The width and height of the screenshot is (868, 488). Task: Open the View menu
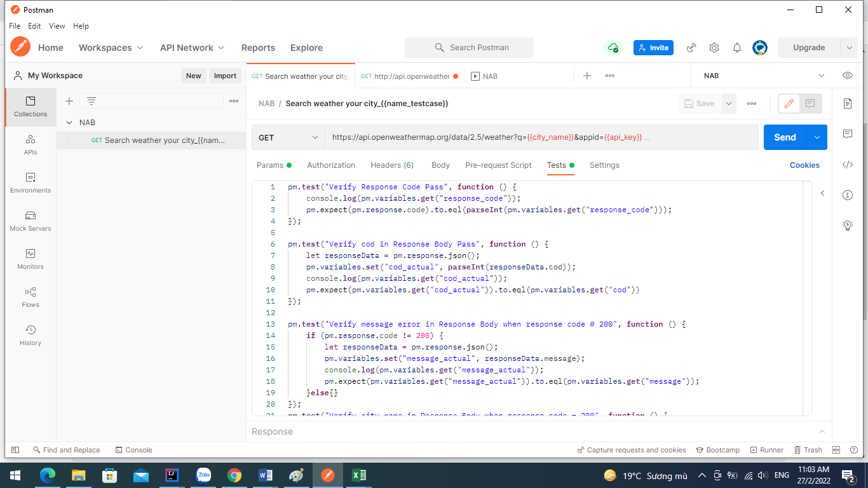(x=57, y=26)
